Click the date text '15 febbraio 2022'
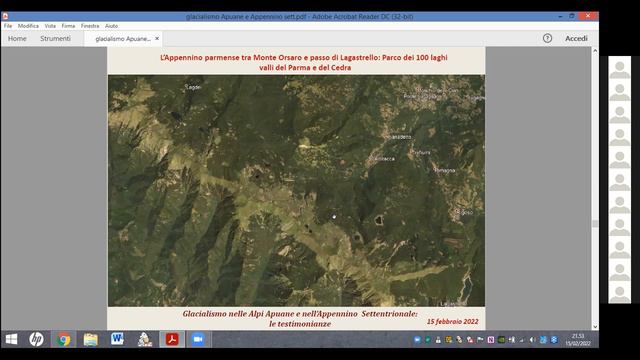The width and height of the screenshot is (640, 360). pyautogui.click(x=452, y=322)
